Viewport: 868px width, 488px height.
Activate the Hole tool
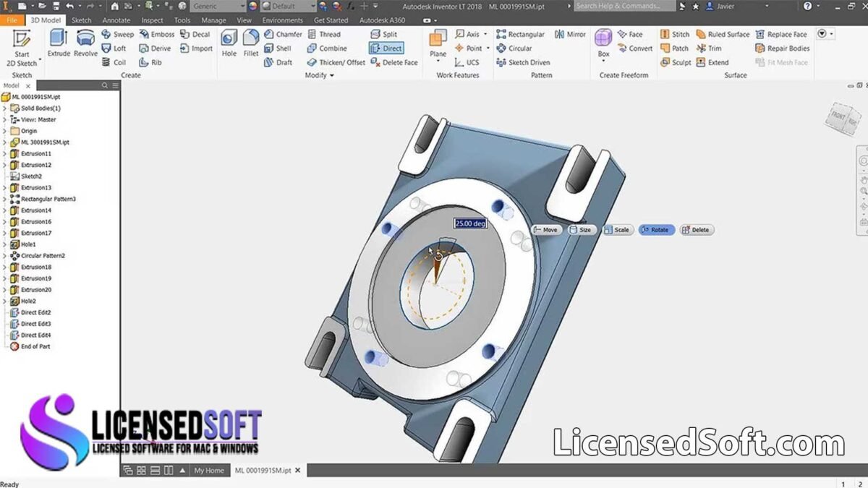pyautogui.click(x=229, y=43)
